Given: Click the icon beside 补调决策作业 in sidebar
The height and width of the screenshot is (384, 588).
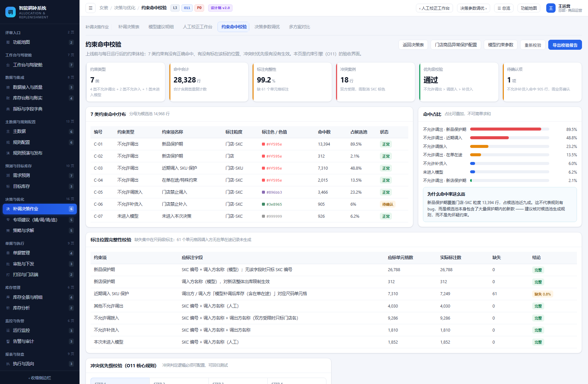Looking at the screenshot, I should (8, 209).
